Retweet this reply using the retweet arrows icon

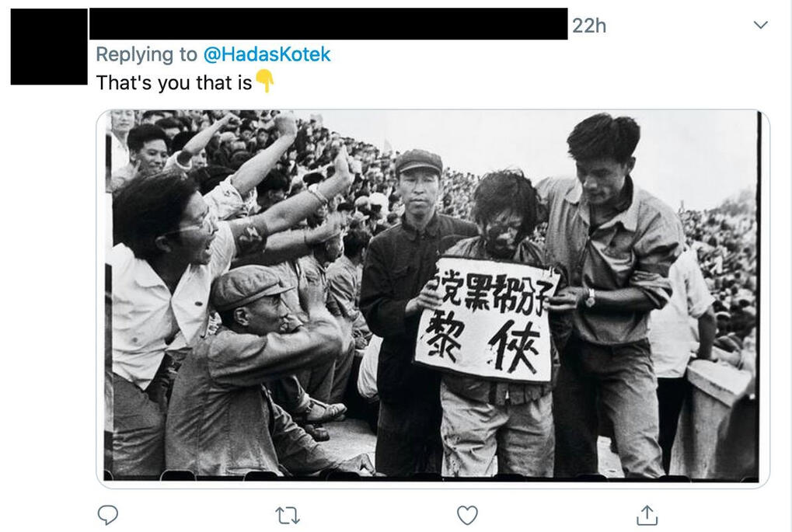(288, 516)
